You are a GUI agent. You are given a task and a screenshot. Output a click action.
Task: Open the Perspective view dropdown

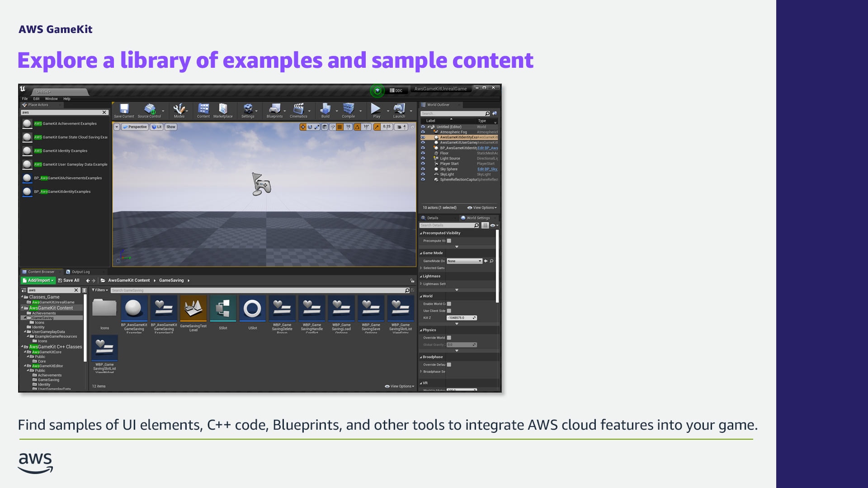coord(134,127)
